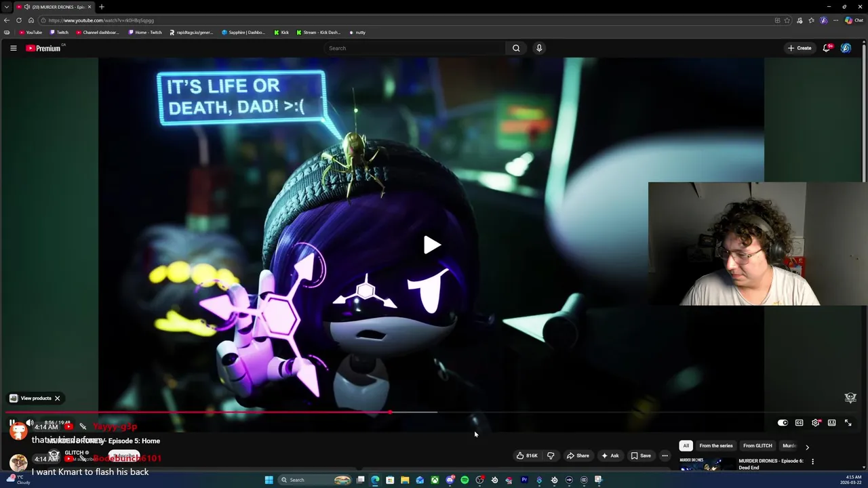Open YouTube notifications bell
This screenshot has height=488, width=868.
pyautogui.click(x=827, y=48)
